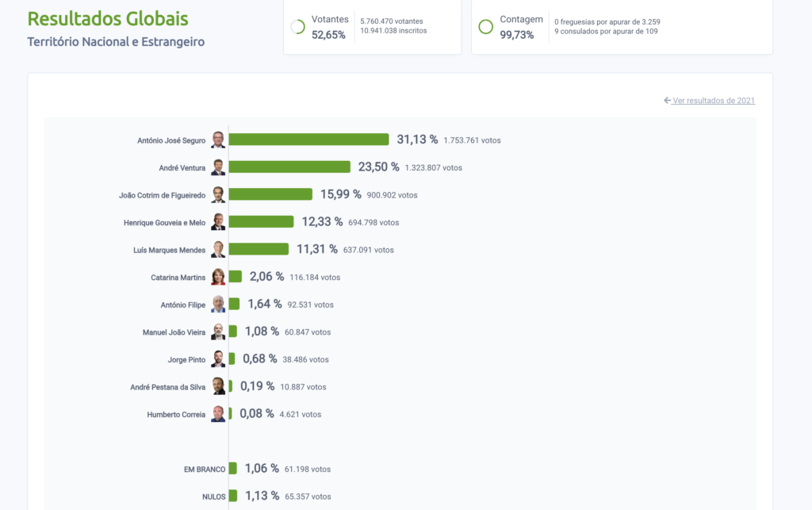The image size is (812, 510).
Task: Select João Cotrim de Figueiredo's photo
Action: (x=218, y=194)
